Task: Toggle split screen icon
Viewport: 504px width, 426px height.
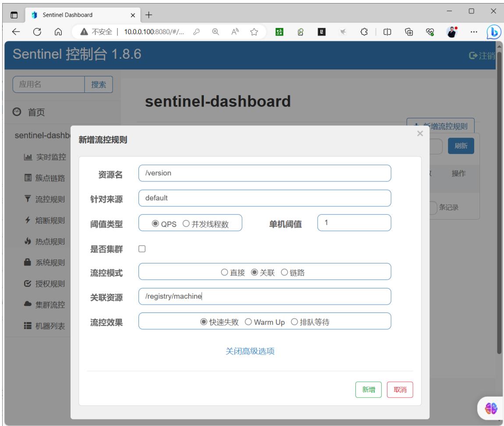Action: 387,32
